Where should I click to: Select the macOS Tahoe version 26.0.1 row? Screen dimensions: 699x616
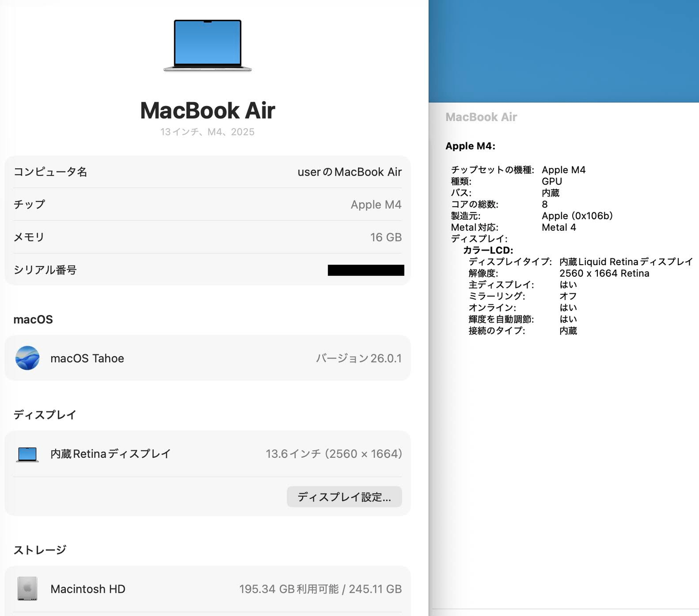point(207,358)
